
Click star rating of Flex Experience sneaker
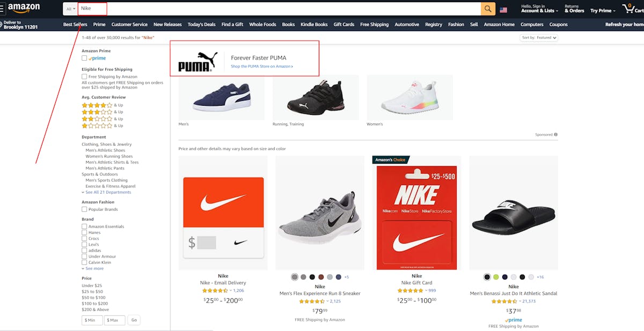coord(312,301)
